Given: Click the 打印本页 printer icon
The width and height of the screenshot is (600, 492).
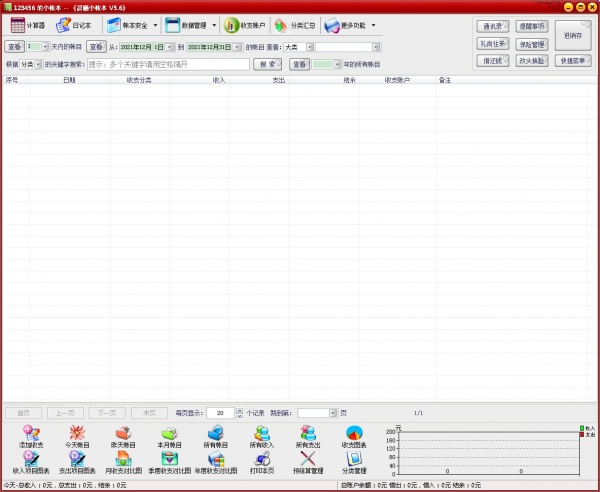Looking at the screenshot, I should (x=262, y=461).
